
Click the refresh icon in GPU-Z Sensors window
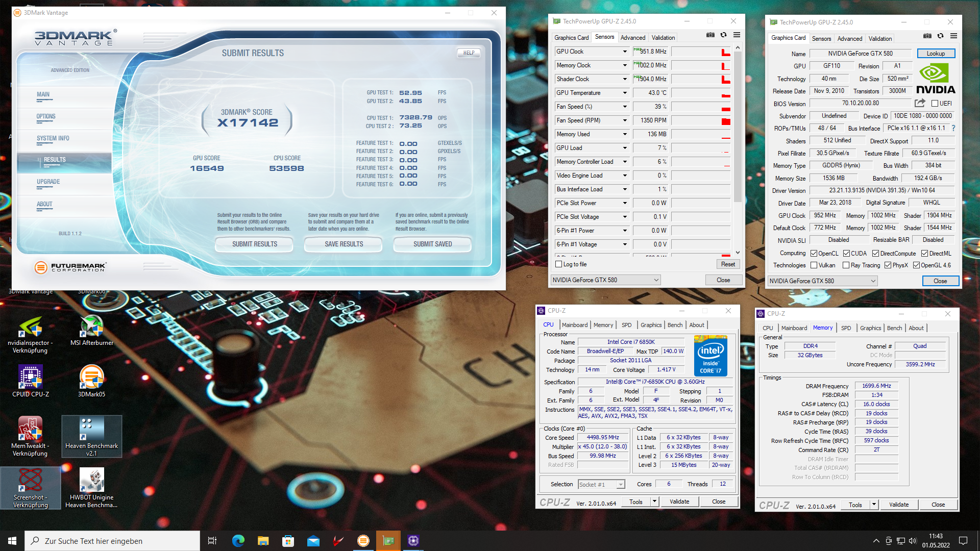tap(723, 35)
